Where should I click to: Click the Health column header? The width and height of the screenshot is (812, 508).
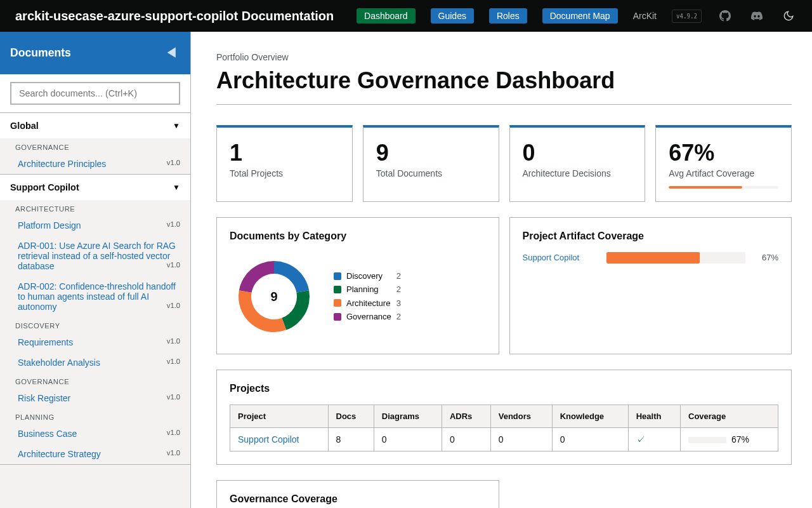(654, 417)
